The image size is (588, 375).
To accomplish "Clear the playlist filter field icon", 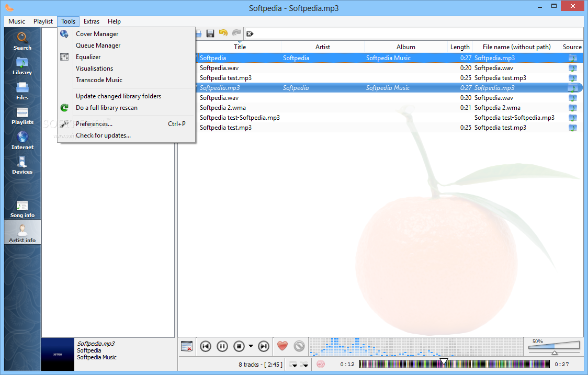I will [x=250, y=34].
